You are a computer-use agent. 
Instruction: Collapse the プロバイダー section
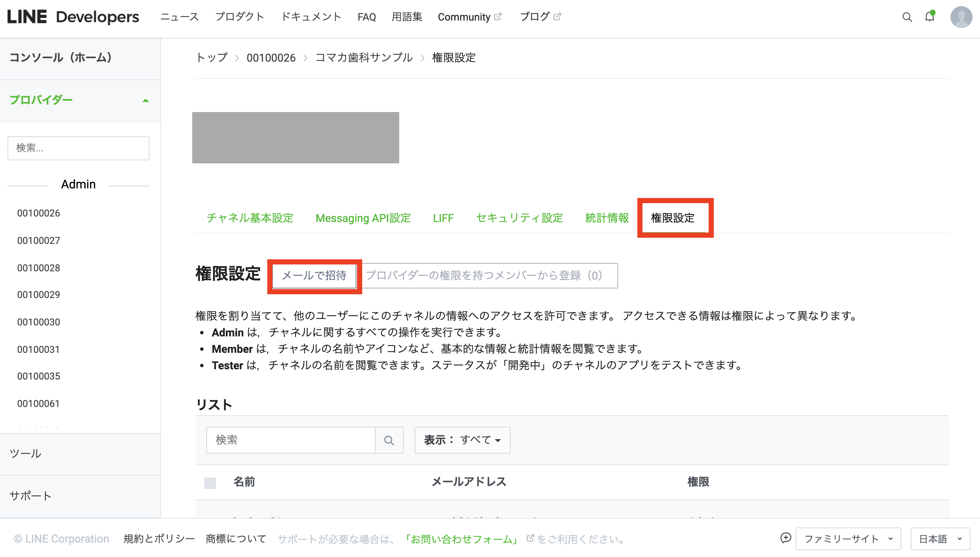click(x=145, y=101)
